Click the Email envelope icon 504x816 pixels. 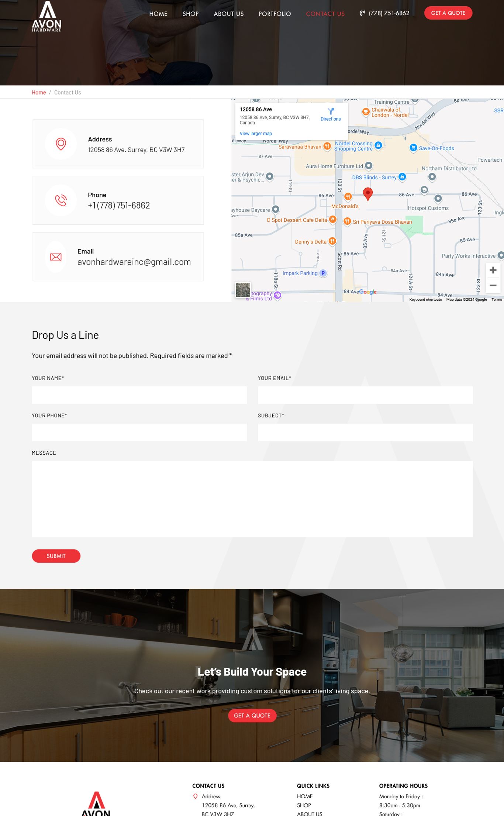click(56, 257)
